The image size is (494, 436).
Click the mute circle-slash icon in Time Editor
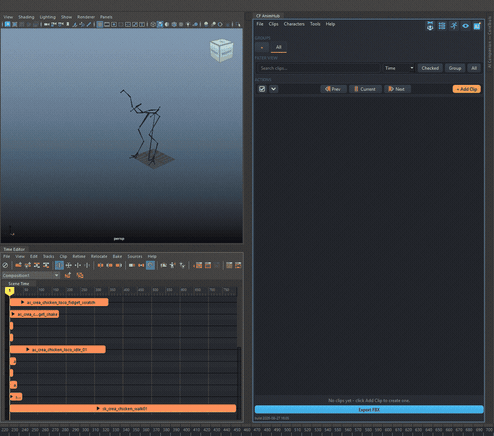pyautogui.click(x=5, y=265)
